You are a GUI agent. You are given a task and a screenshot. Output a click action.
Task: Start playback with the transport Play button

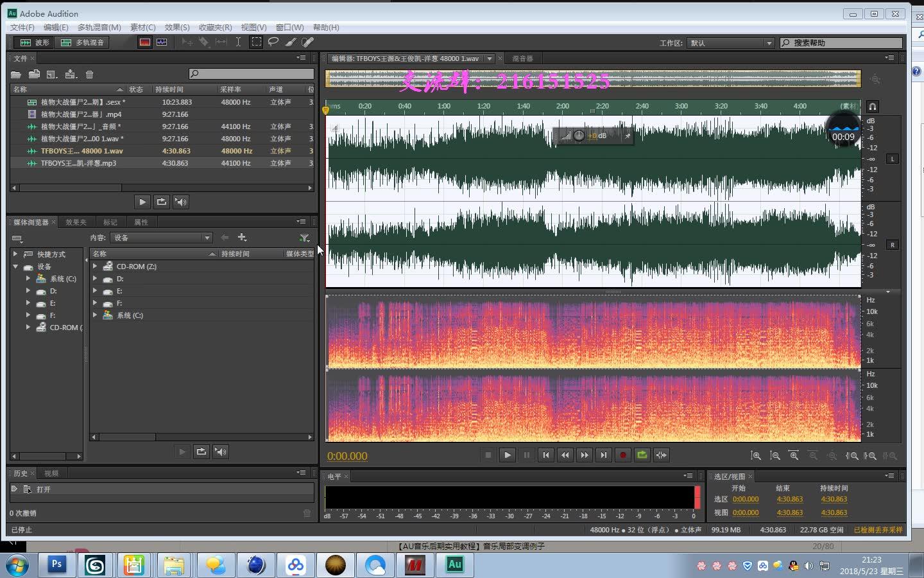click(x=507, y=455)
